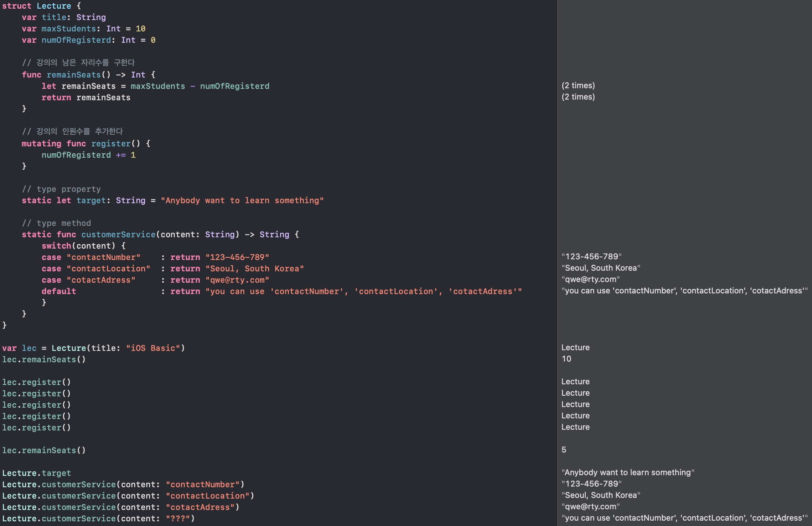Click the result value 10 in sidebar
812x526 pixels.
click(x=566, y=359)
